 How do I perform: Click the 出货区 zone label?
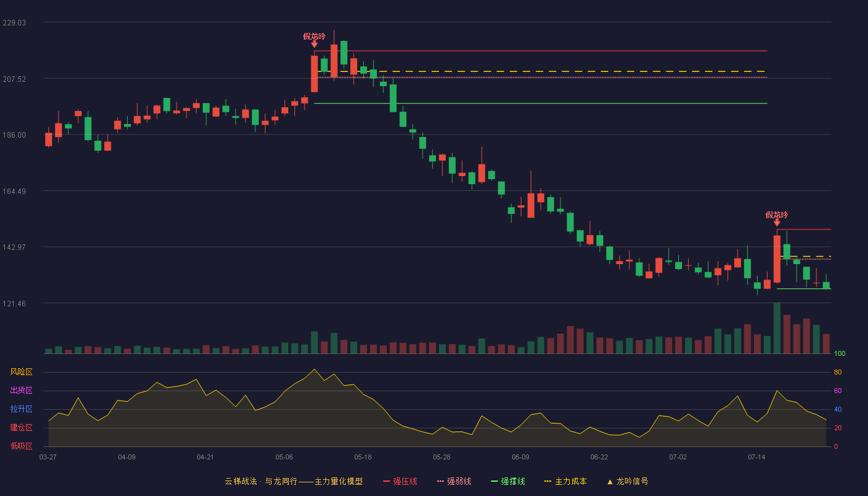[21, 391]
